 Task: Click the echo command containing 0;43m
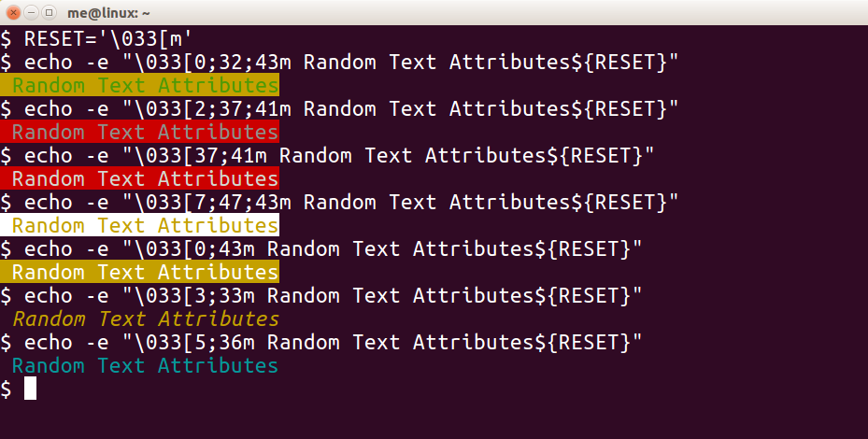coord(321,249)
